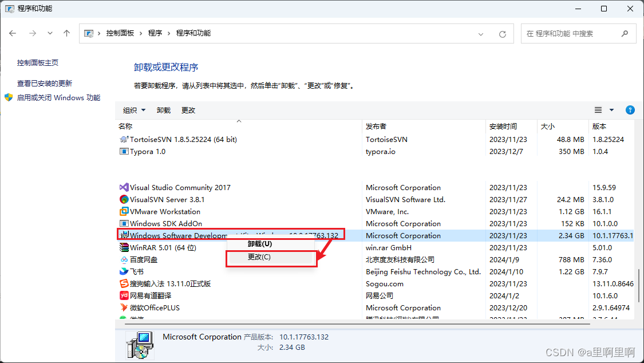Select Windows Software Development Kit row
The height and width of the screenshot is (363, 644).
coord(374,236)
